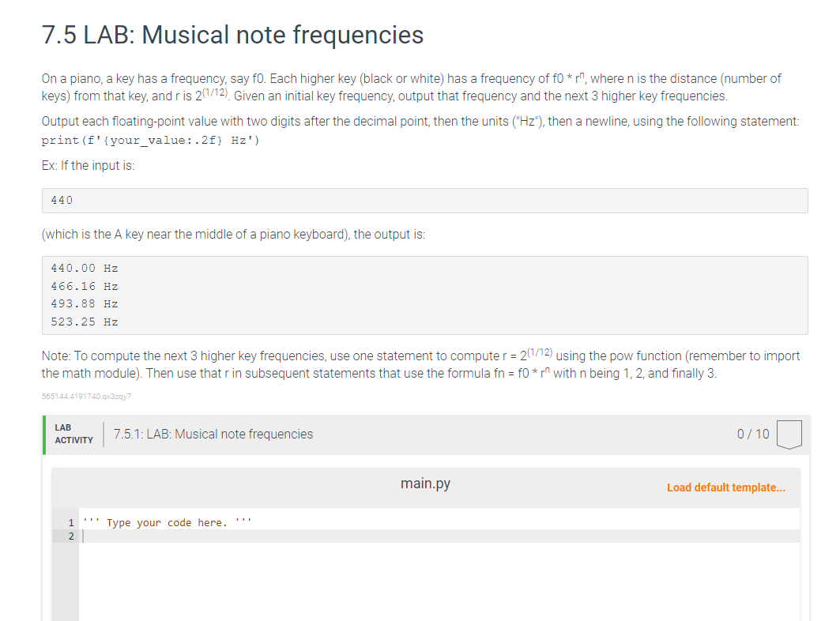840x621 pixels.
Task: Click the 523.25 Hz output line
Action: [83, 322]
